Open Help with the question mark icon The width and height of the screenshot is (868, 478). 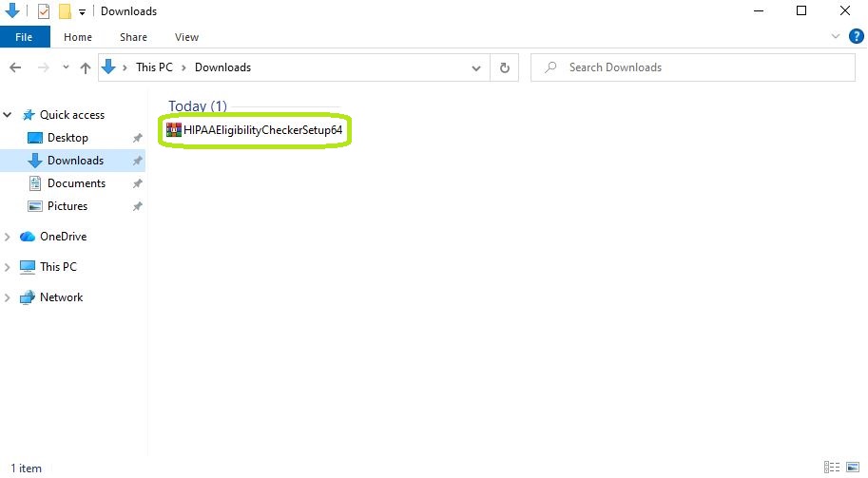(856, 36)
